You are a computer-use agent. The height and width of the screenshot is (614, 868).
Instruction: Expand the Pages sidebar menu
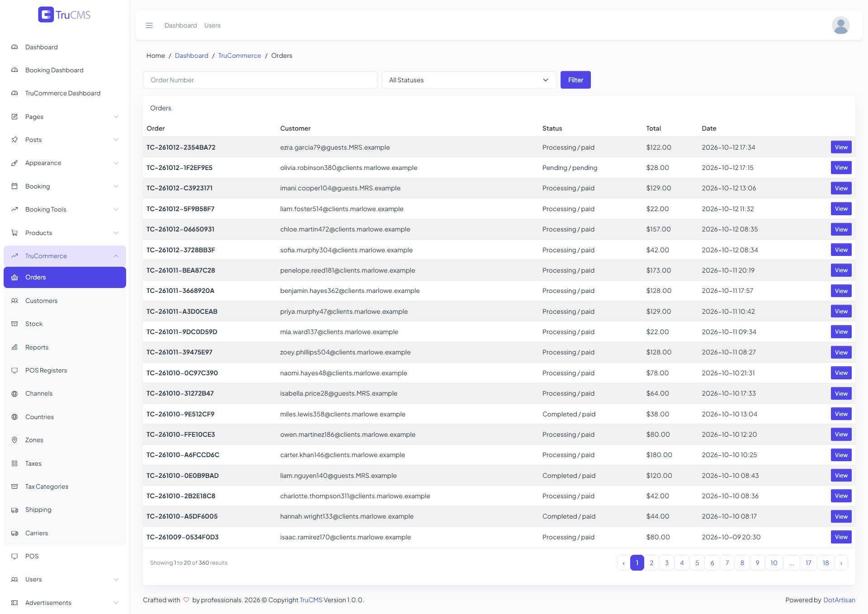pos(65,117)
